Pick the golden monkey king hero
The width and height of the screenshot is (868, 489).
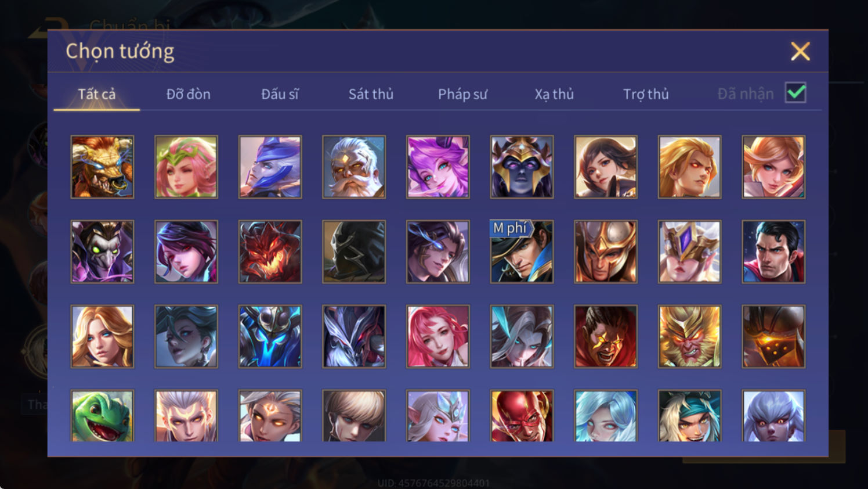click(689, 336)
